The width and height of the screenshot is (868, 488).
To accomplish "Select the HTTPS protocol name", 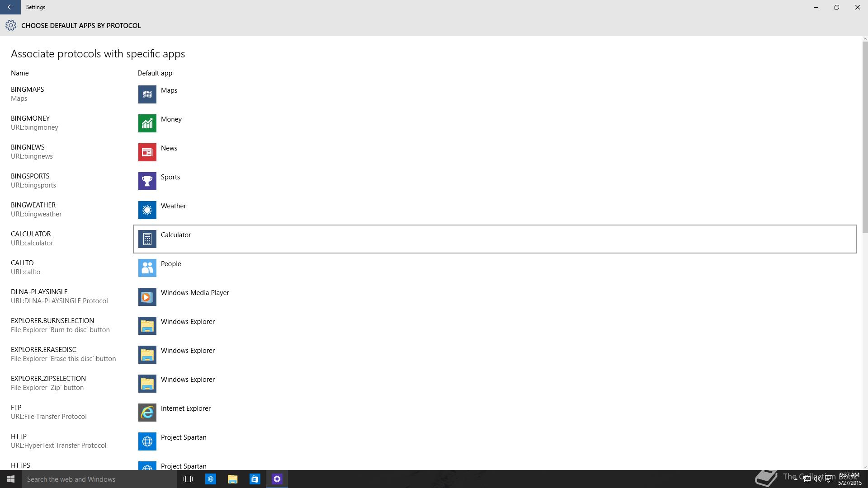I will [x=20, y=465].
